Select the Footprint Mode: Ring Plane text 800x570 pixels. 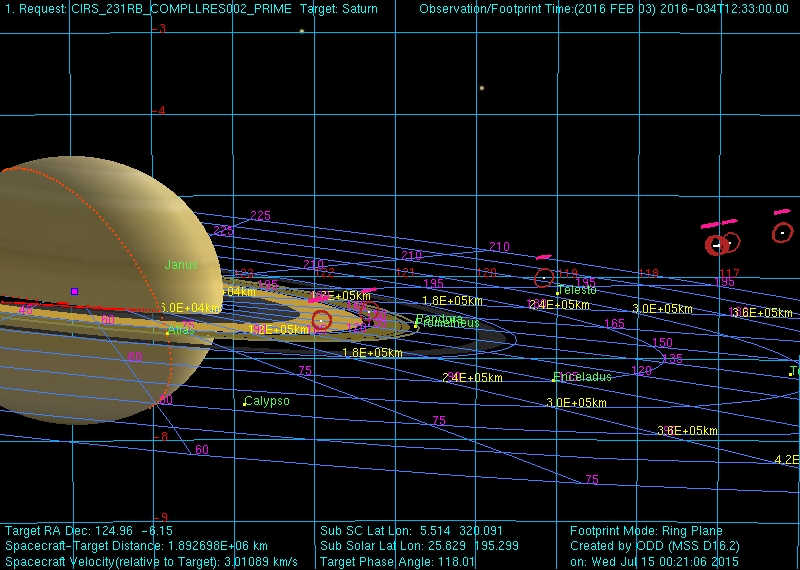click(x=646, y=531)
